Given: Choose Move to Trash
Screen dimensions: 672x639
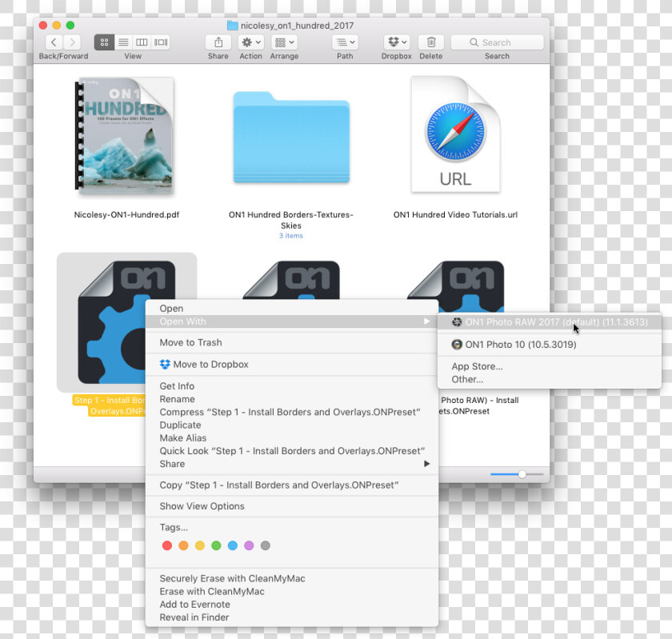Looking at the screenshot, I should (291, 342).
